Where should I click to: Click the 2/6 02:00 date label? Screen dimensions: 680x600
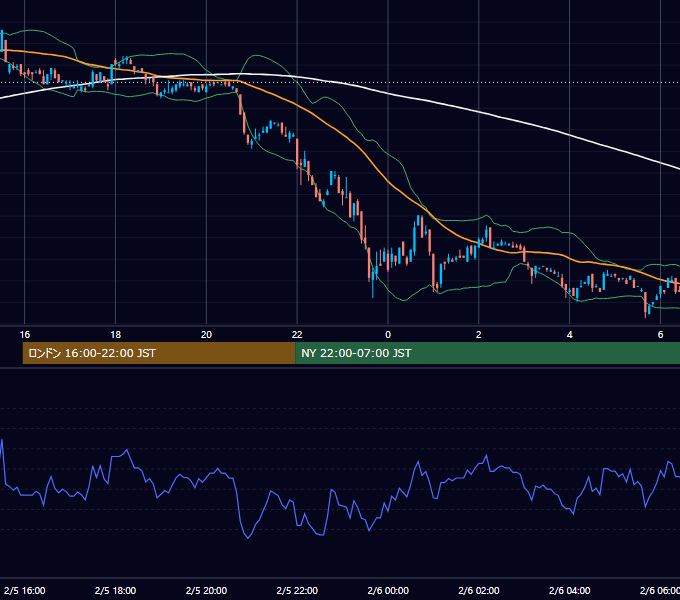pyautogui.click(x=479, y=590)
